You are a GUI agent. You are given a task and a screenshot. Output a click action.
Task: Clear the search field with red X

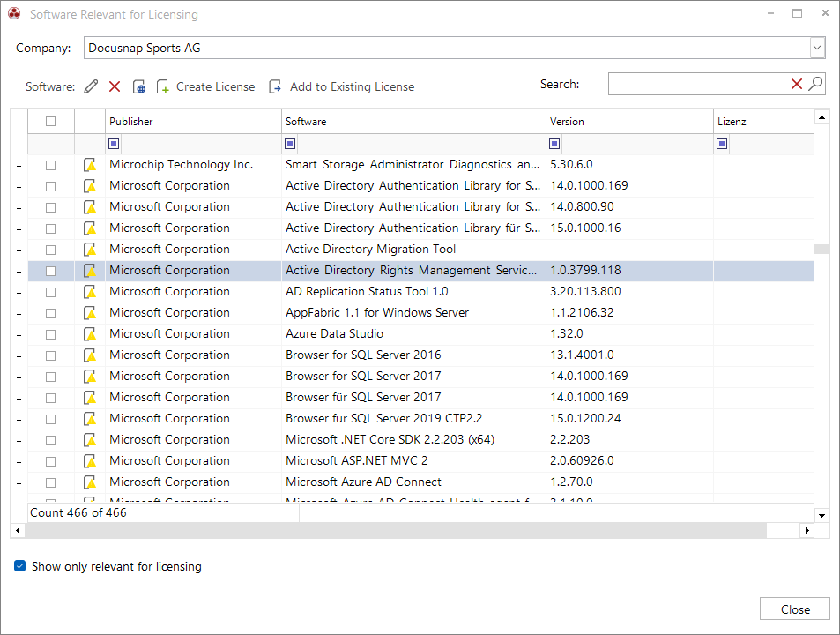pyautogui.click(x=797, y=84)
